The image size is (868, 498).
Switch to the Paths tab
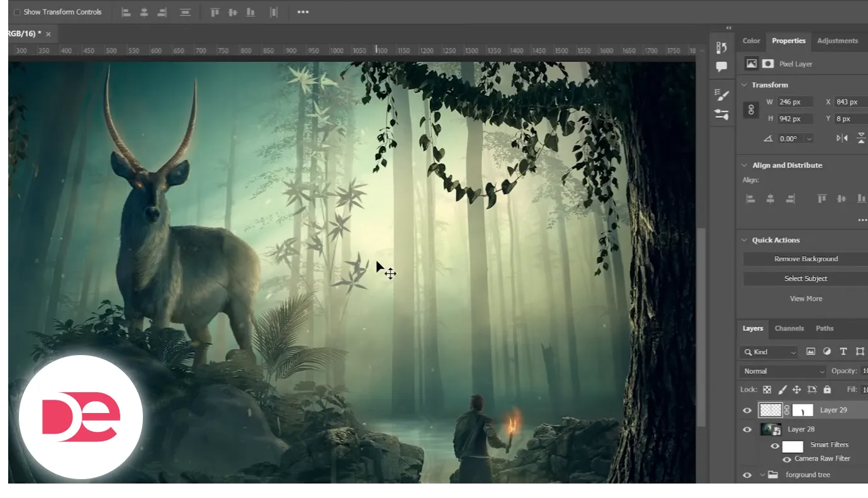click(x=825, y=328)
